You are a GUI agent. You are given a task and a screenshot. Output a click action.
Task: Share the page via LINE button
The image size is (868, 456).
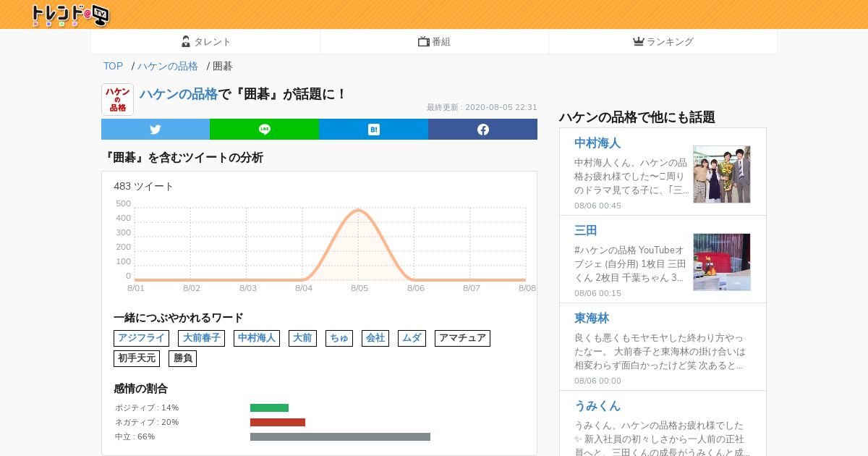point(264,130)
